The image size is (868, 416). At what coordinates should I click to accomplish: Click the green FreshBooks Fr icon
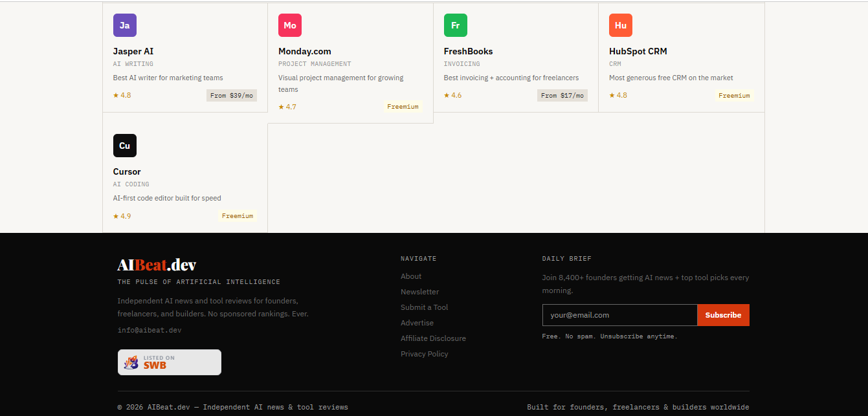click(x=456, y=25)
